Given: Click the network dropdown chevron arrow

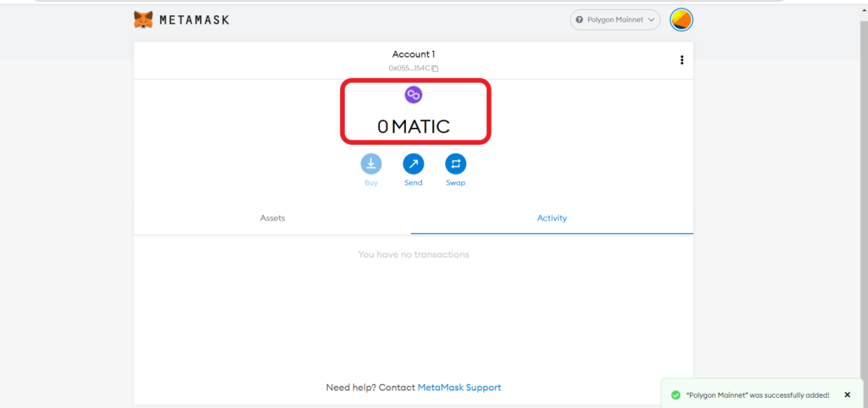Looking at the screenshot, I should tap(651, 20).
